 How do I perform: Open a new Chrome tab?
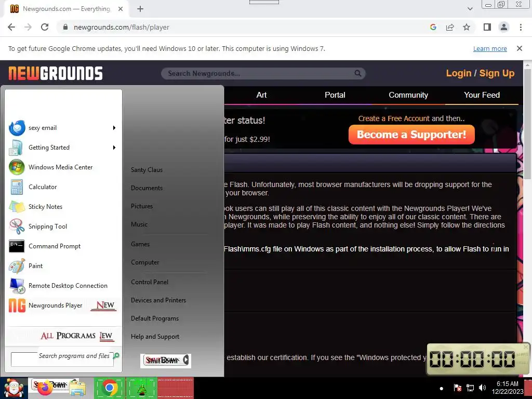[x=140, y=9]
